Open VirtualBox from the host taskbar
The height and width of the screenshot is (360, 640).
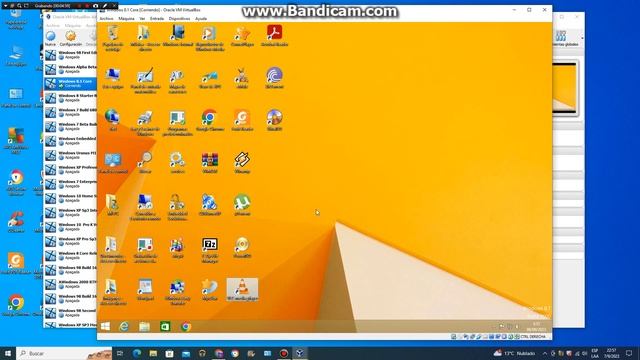(x=300, y=353)
